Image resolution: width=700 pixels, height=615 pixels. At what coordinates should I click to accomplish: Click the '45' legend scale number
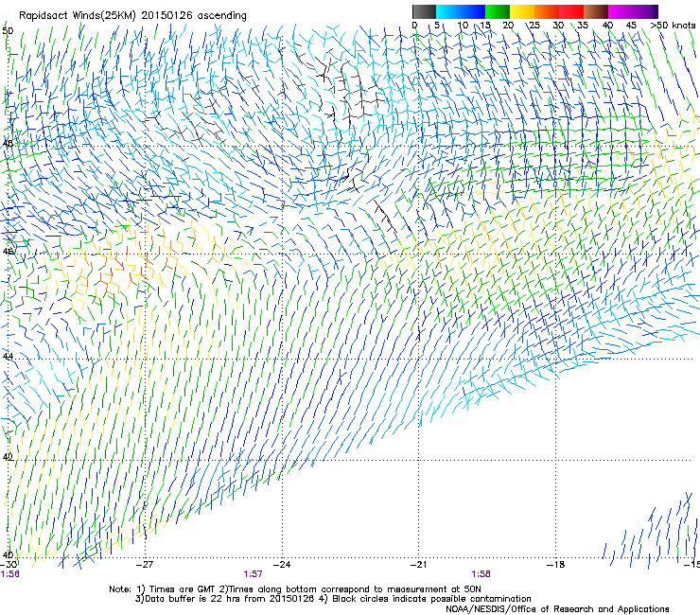click(631, 25)
